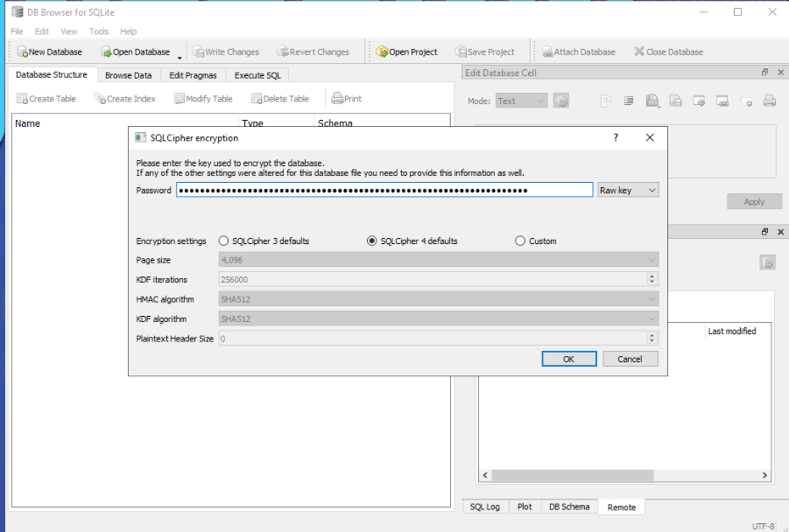Choose the SQLCipher 4 defaults radio button
This screenshot has width=789, height=532.
pyautogui.click(x=372, y=241)
